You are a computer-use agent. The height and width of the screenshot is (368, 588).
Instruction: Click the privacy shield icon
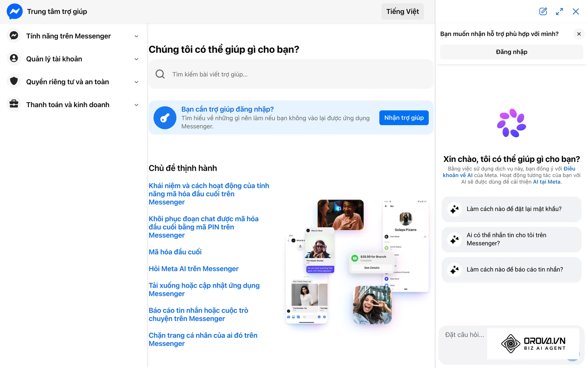point(14,81)
